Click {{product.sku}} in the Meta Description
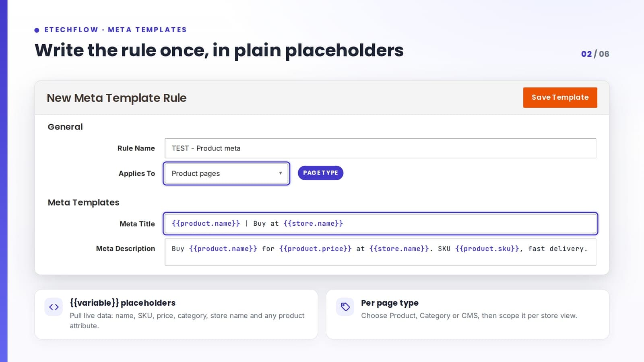The image size is (644, 362). tap(487, 249)
